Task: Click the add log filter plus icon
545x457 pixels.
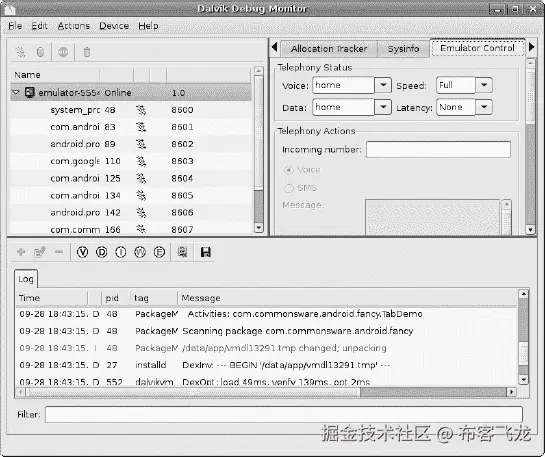Action: 21,252
